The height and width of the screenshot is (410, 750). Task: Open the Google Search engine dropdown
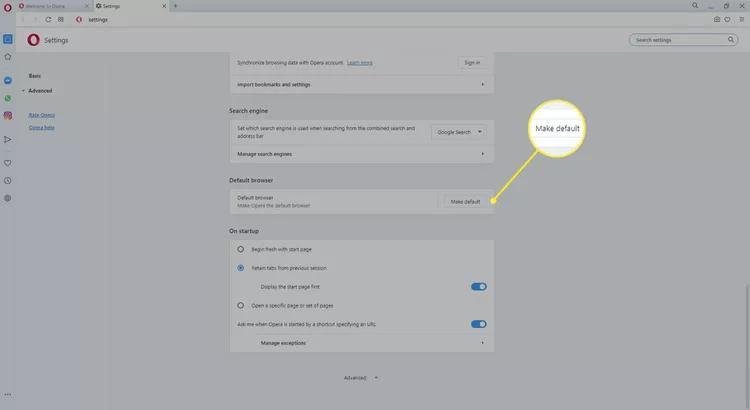click(459, 132)
